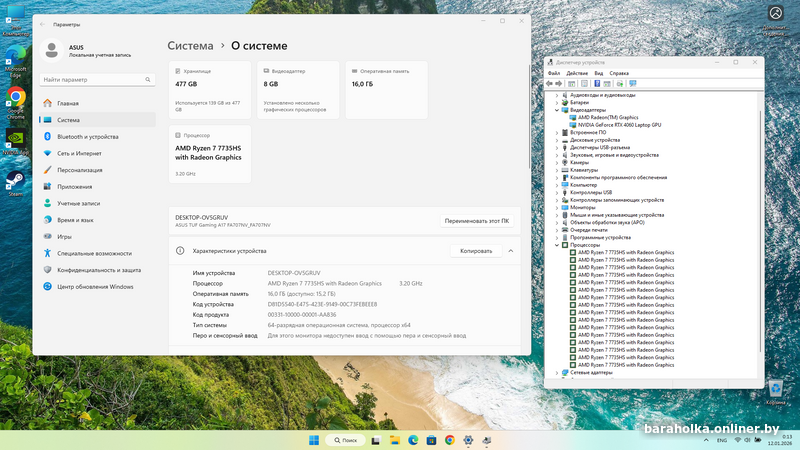This screenshot has width=800, height=450.
Task: Open Сеть и Интернет settings page
Action: pyautogui.click(x=79, y=153)
